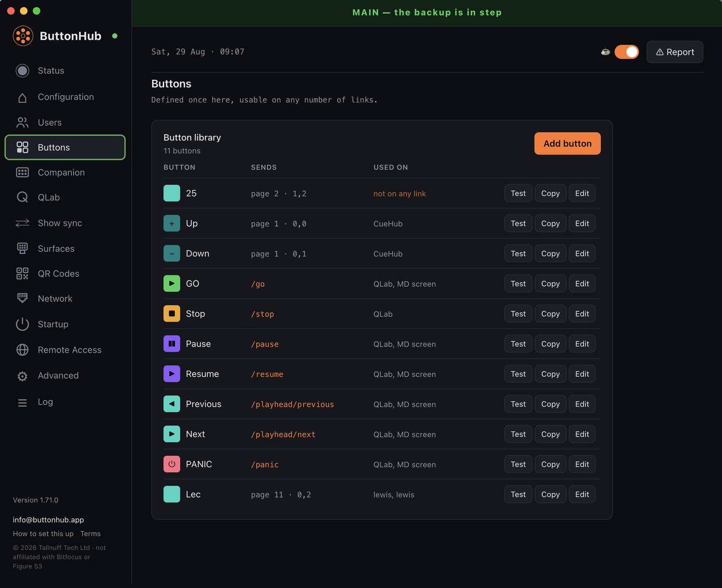This screenshot has width=722, height=588.
Task: Click the Companion keypad icon
Action: 23,172
